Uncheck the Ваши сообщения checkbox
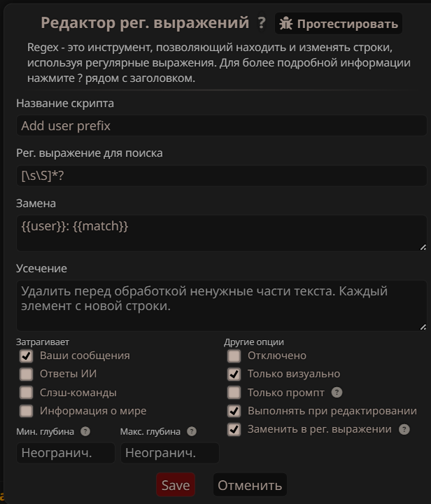The image size is (431, 504). pos(27,356)
